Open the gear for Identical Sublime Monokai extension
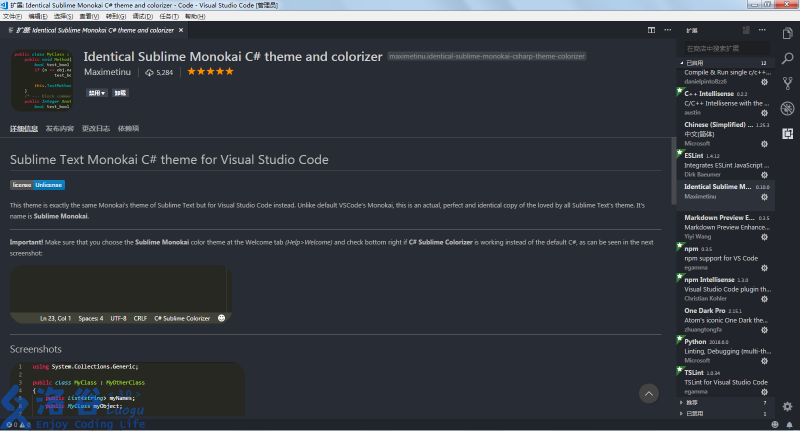The width and height of the screenshot is (800, 431). pos(764,197)
